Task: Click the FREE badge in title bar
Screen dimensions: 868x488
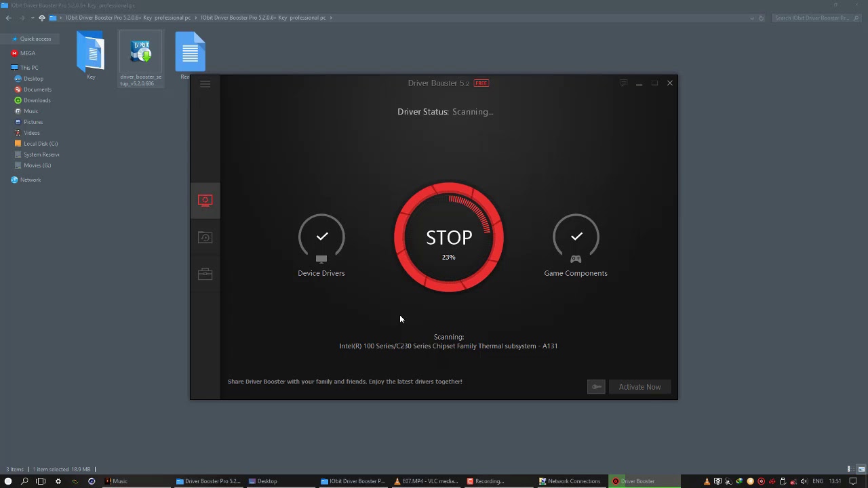Action: pyautogui.click(x=481, y=83)
